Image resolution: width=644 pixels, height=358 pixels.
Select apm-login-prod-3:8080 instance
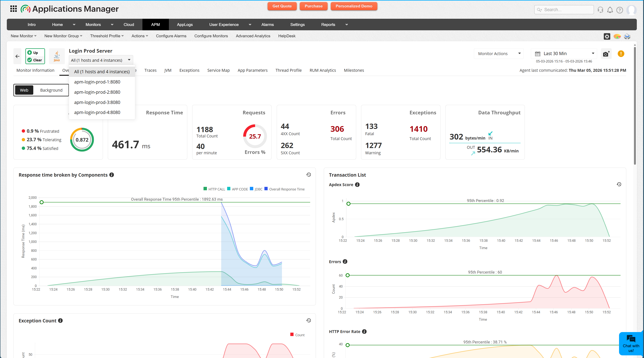[x=102, y=102]
